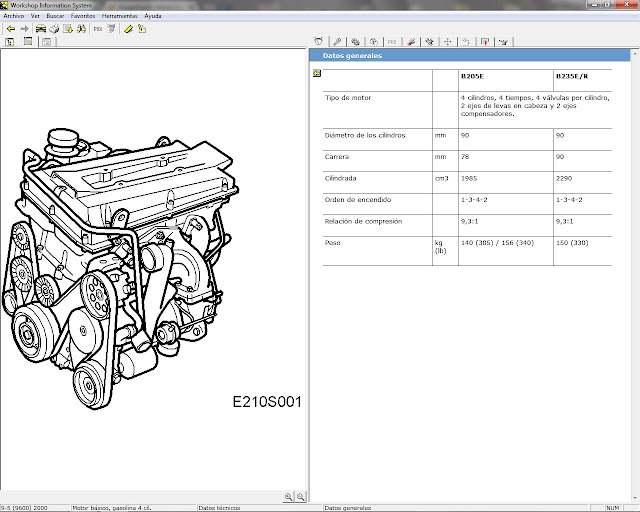Viewport: 640px width, 512px height.
Task: Open the grayed replacement arrow tab
Action: [x=466, y=42]
